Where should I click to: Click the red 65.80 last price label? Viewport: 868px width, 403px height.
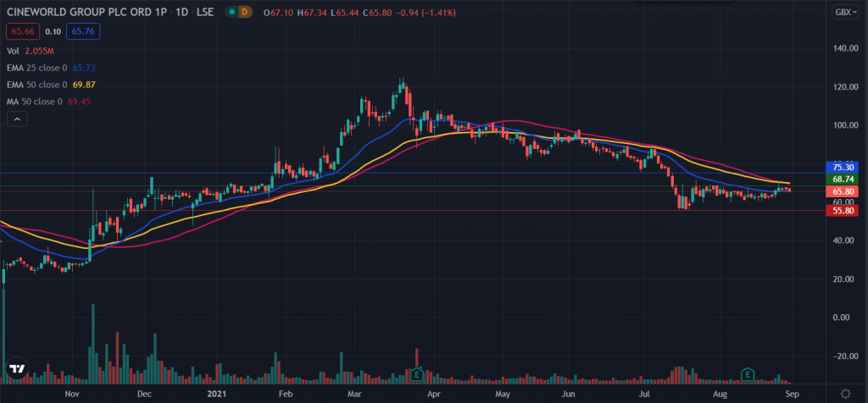coord(842,191)
